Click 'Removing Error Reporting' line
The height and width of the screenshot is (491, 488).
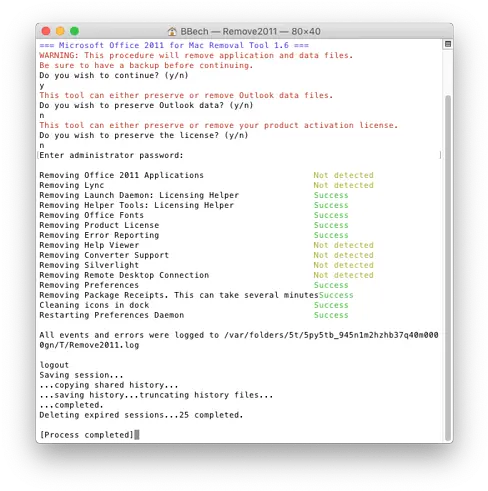[x=99, y=235]
